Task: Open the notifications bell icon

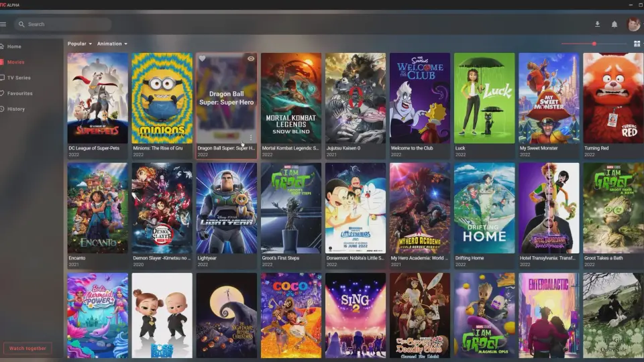Action: click(x=614, y=24)
